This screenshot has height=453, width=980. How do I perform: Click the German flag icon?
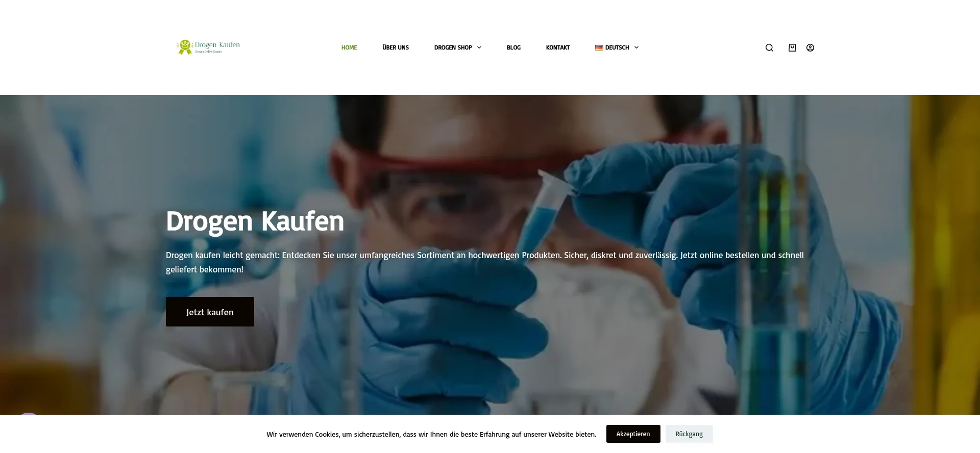point(599,47)
